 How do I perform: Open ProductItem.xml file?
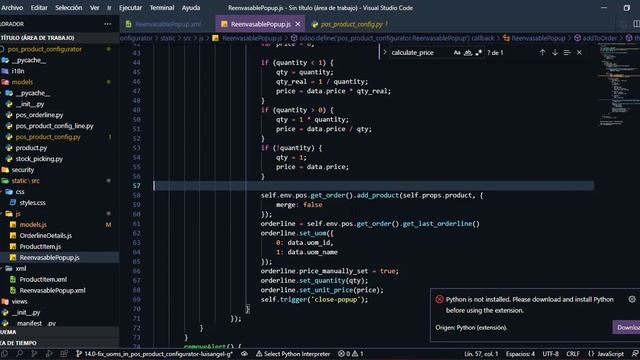coord(43,280)
